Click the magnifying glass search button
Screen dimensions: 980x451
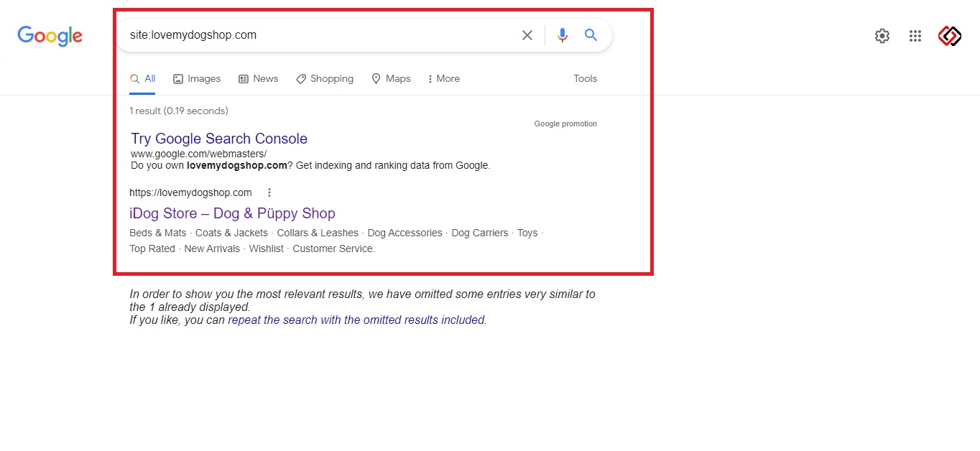[x=591, y=34]
